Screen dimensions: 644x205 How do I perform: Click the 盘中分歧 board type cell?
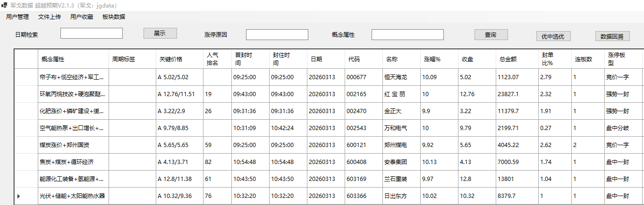(623, 128)
